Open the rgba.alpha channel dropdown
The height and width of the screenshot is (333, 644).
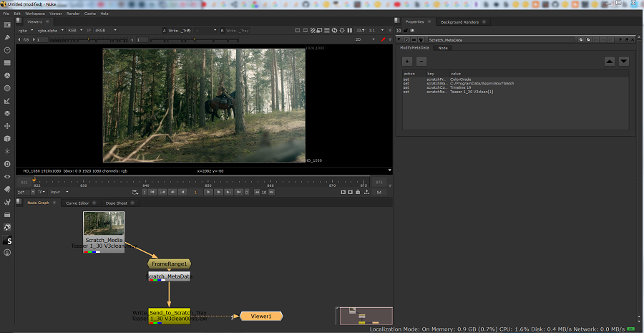tap(51, 30)
